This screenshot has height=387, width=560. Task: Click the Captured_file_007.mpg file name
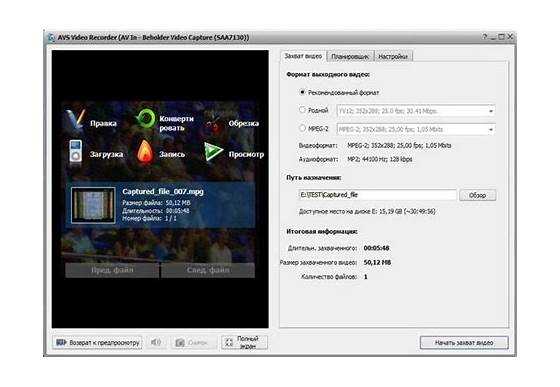(163, 192)
